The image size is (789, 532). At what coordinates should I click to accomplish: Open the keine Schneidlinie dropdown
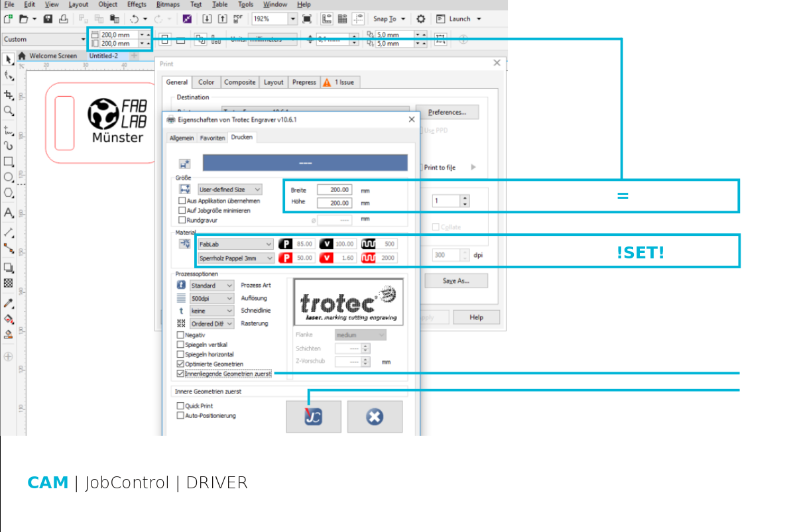212,311
